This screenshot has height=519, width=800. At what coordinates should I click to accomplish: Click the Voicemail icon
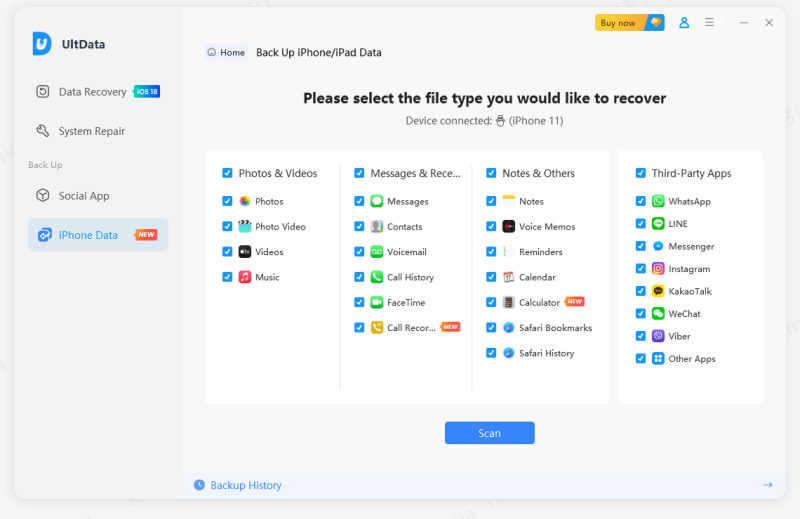[x=377, y=252]
